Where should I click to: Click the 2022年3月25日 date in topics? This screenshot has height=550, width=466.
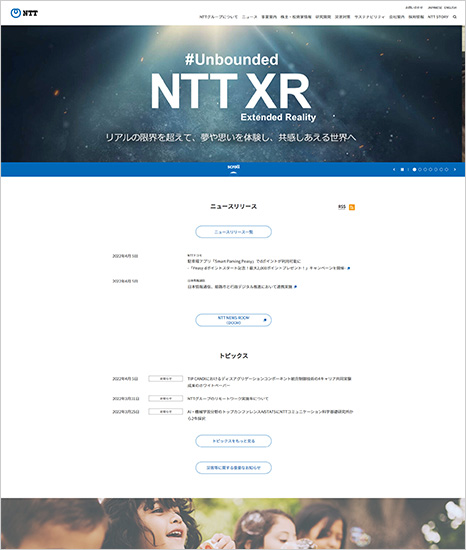(126, 412)
